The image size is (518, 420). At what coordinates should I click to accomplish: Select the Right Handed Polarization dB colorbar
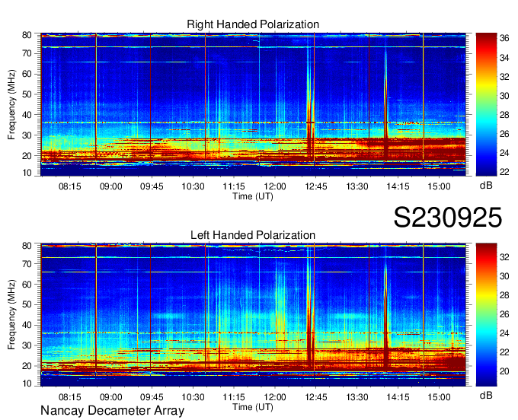coord(486,104)
